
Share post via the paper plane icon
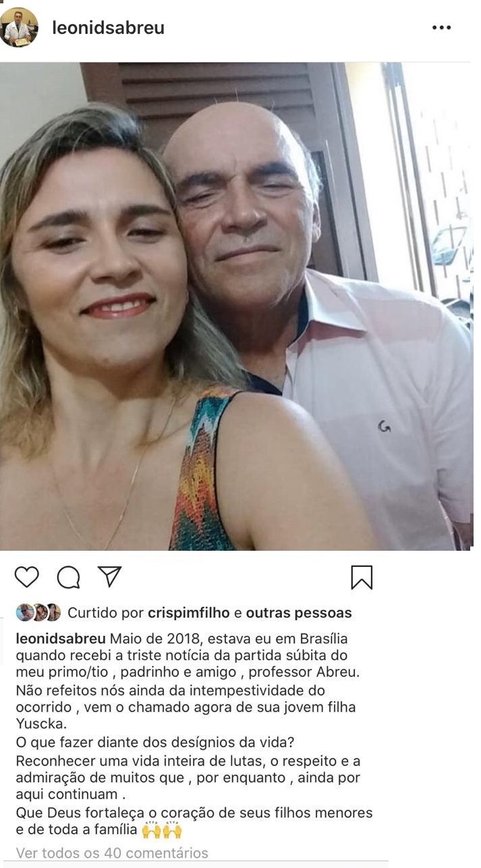coord(109,576)
